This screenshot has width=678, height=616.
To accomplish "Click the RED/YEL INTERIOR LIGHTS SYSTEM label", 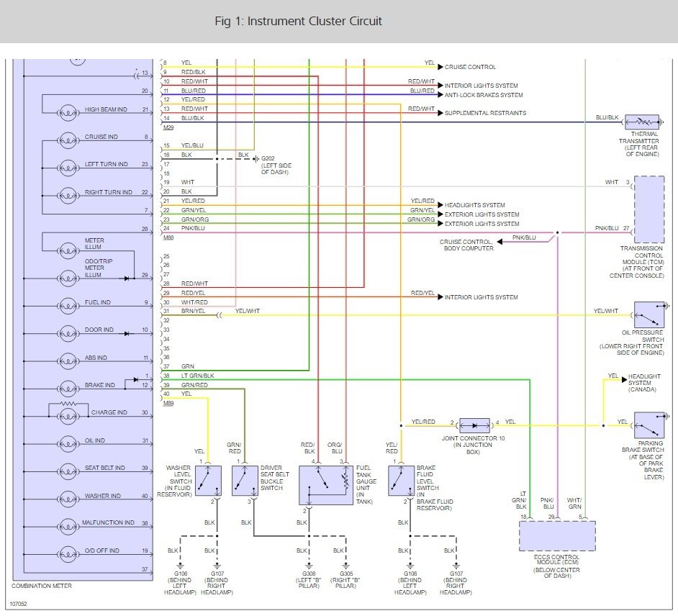I will 481,297.
